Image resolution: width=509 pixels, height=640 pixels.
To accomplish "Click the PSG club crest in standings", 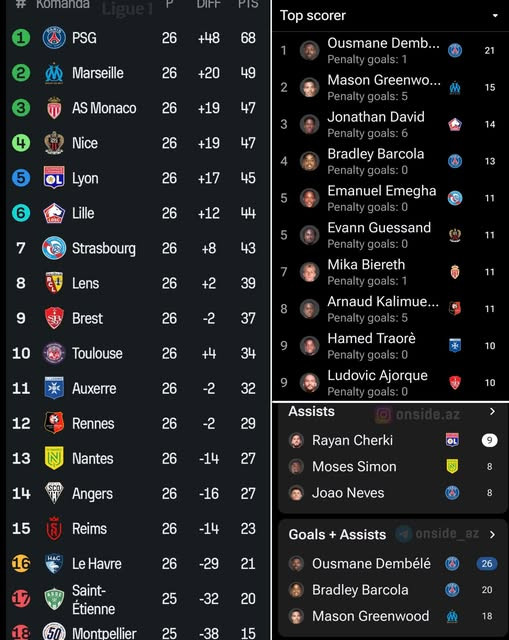I will pos(54,38).
